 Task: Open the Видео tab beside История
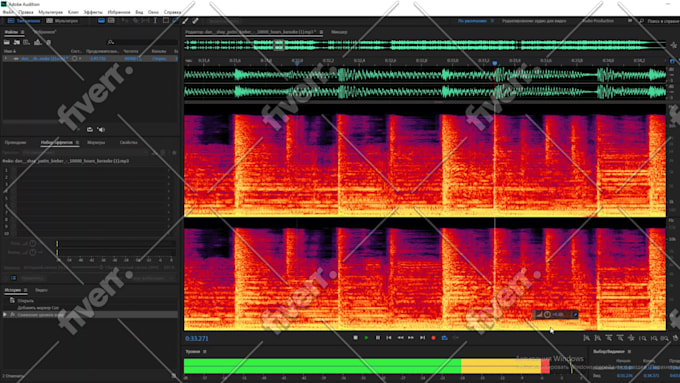pyautogui.click(x=41, y=290)
